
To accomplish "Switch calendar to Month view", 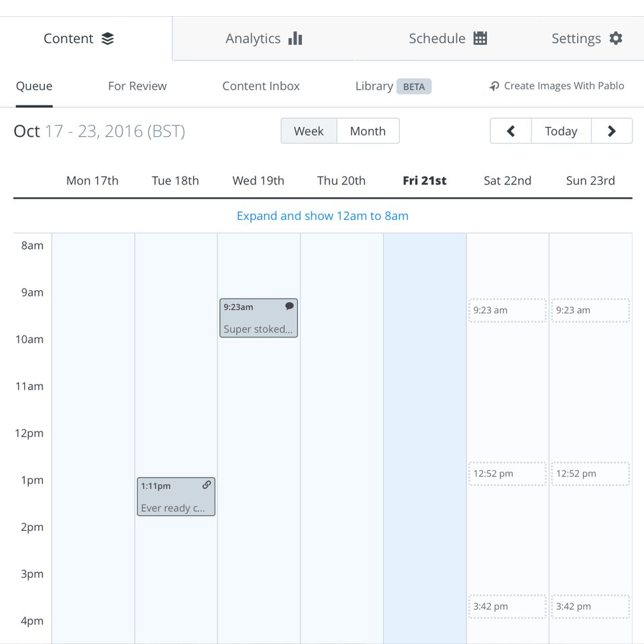I will pos(368,131).
